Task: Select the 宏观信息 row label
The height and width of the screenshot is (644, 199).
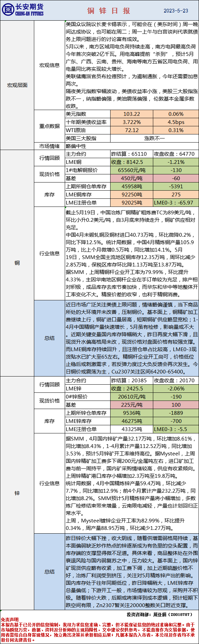Action: tap(49, 65)
